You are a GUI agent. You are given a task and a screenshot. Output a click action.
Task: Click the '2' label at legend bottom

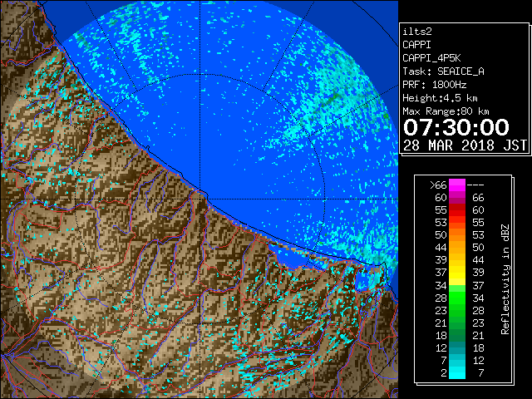(x=444, y=373)
